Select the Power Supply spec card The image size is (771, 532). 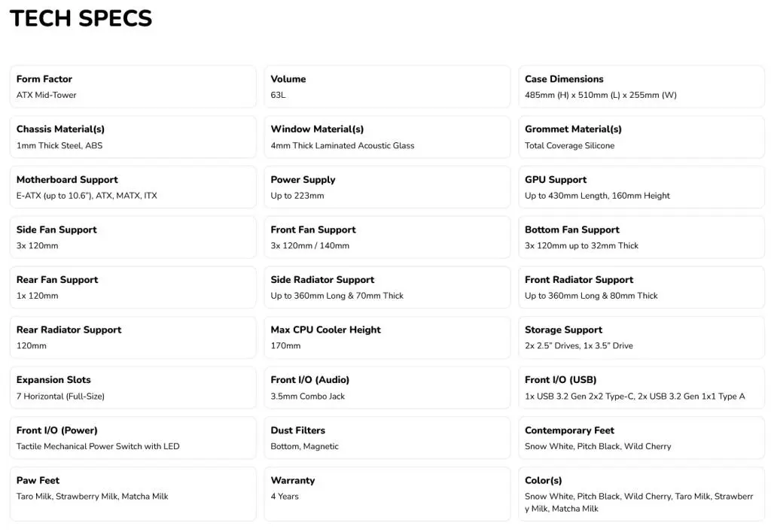coord(387,187)
